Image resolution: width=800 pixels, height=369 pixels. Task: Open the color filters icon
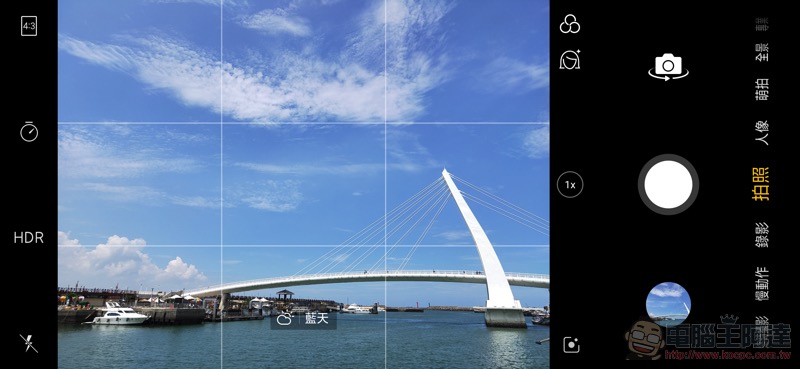coord(570,24)
